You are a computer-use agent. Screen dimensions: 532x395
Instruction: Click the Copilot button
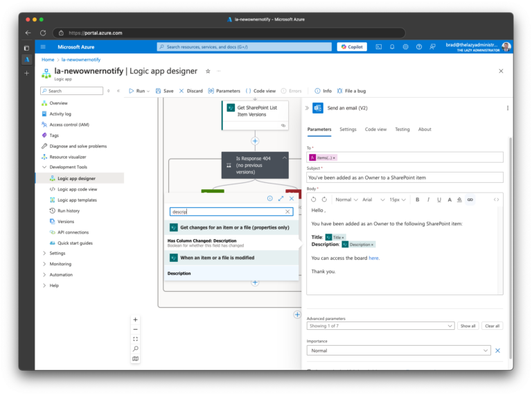(352, 47)
